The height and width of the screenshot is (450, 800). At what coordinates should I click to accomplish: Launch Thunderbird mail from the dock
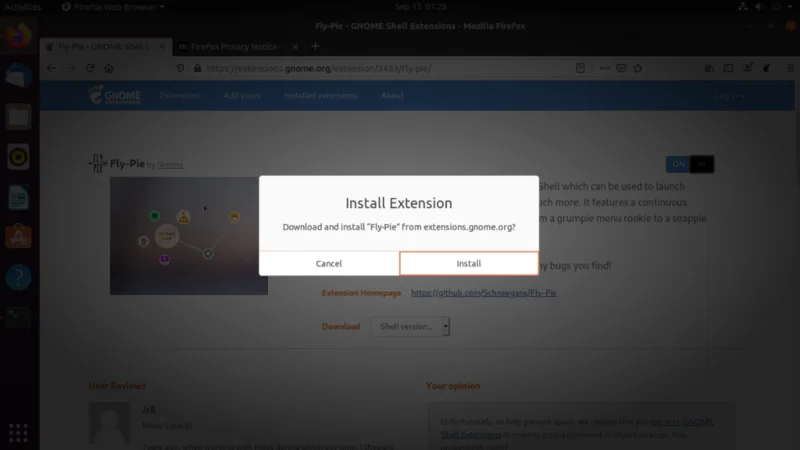tap(18, 77)
